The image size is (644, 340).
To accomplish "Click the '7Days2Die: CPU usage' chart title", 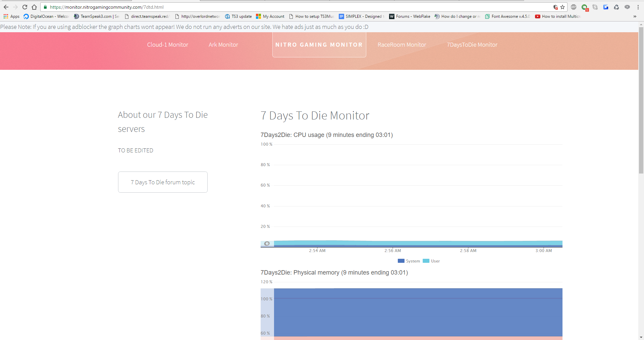I will point(327,135).
